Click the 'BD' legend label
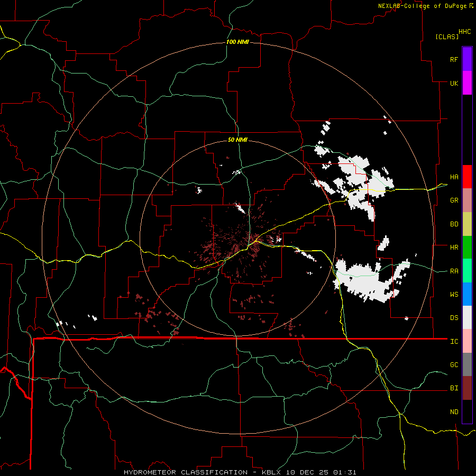476x476 pixels. 454,224
